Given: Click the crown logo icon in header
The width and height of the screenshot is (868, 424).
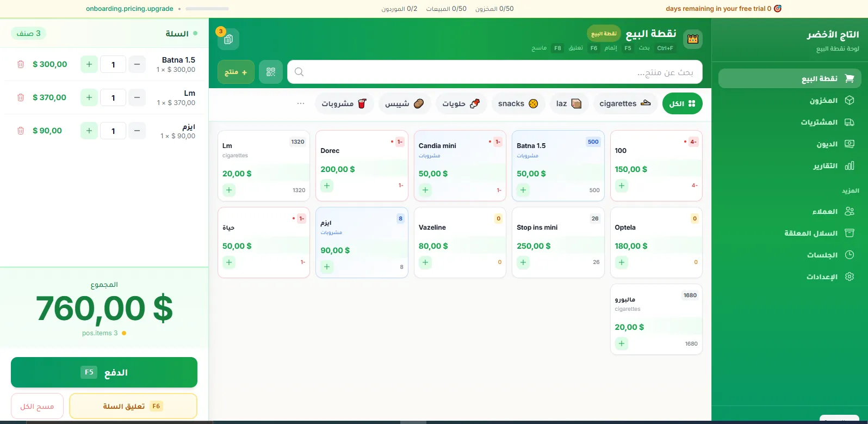Looking at the screenshot, I should [693, 39].
